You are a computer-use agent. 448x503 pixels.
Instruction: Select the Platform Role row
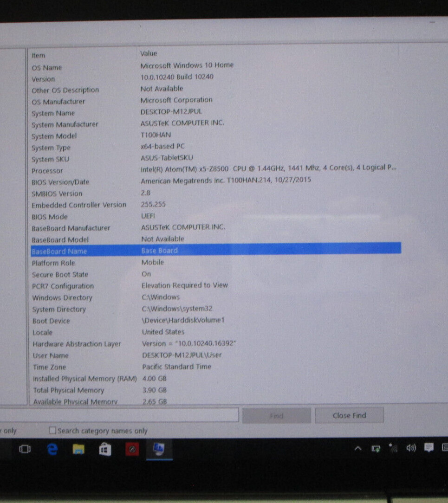click(x=215, y=263)
